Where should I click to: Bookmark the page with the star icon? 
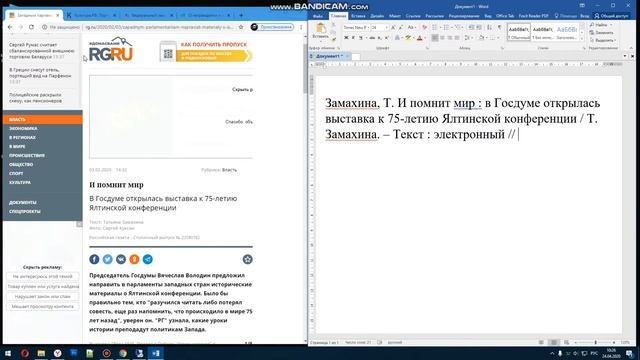(241, 27)
